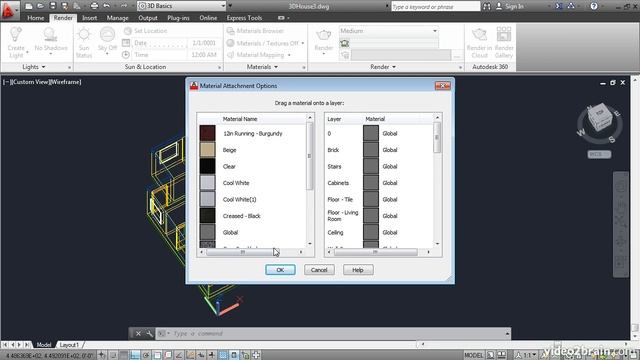Switch to the Layout1 tab
Screen dimensions: 640x360
point(69,345)
